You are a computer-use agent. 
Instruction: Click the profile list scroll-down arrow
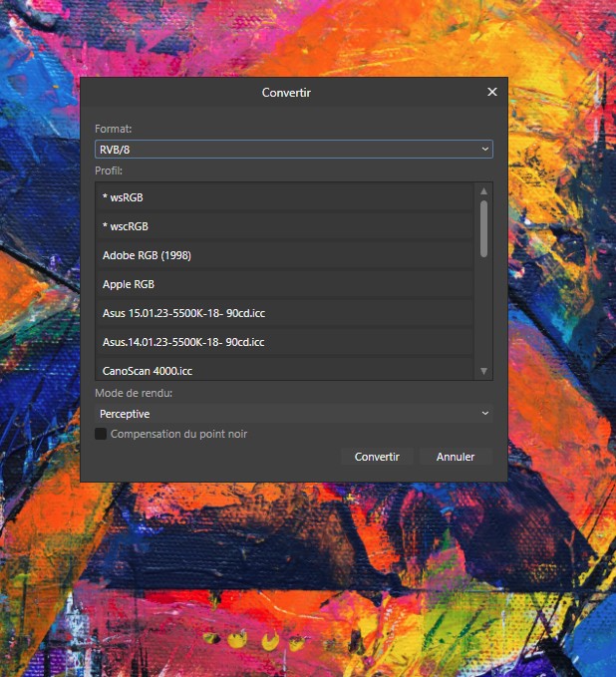[483, 371]
